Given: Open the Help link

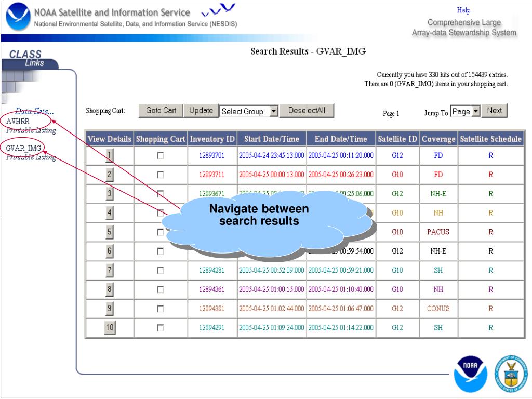Looking at the screenshot, I should click(463, 10).
